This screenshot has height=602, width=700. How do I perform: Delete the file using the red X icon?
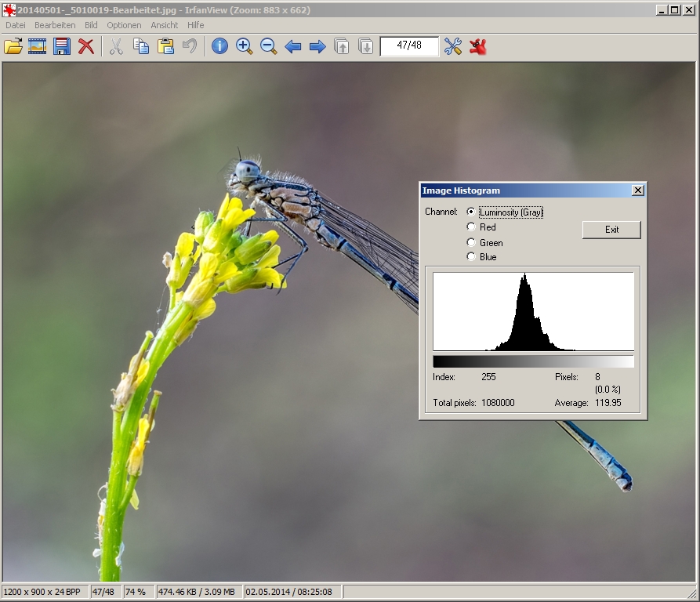[x=86, y=46]
